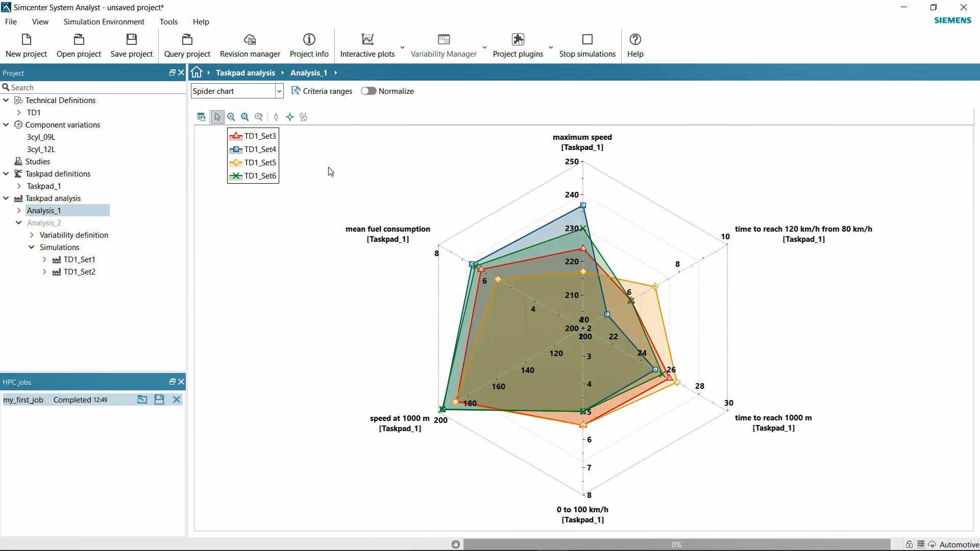Open the Revision manager
Image resolution: width=980 pixels, height=551 pixels.
(x=250, y=45)
